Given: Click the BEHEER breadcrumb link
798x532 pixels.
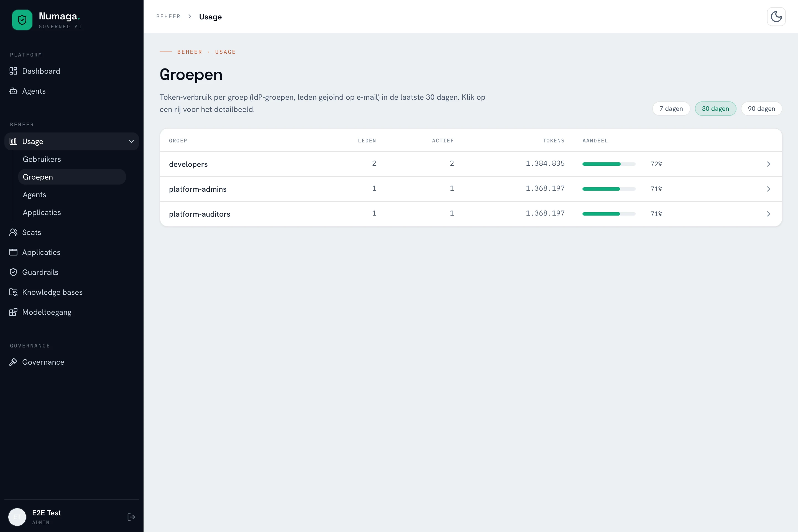Looking at the screenshot, I should point(168,16).
